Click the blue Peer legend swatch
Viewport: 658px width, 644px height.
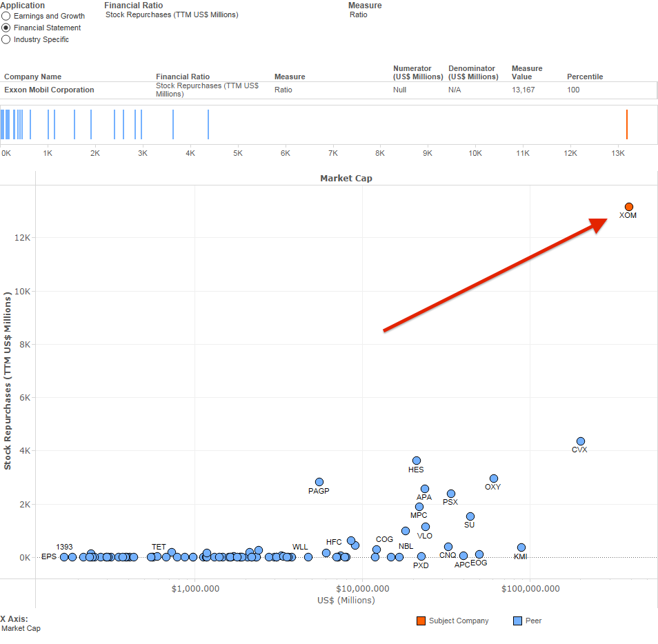point(517,621)
